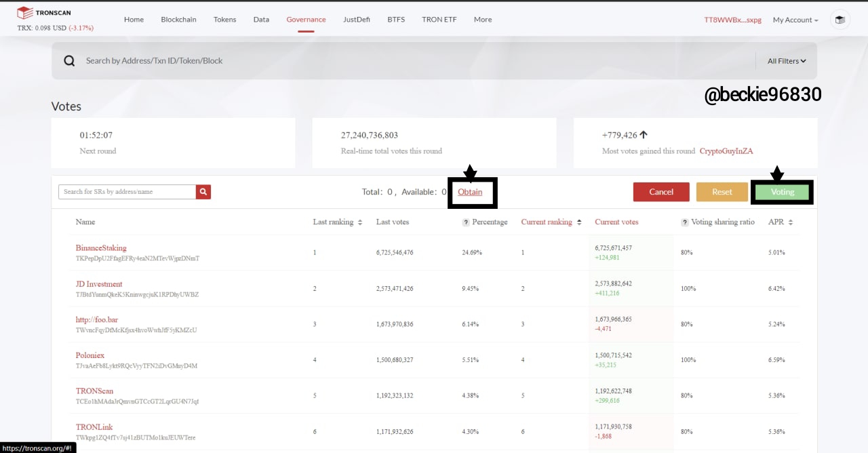This screenshot has height=453, width=868.
Task: Click the +411,216 vote change value
Action: pyautogui.click(x=607, y=294)
